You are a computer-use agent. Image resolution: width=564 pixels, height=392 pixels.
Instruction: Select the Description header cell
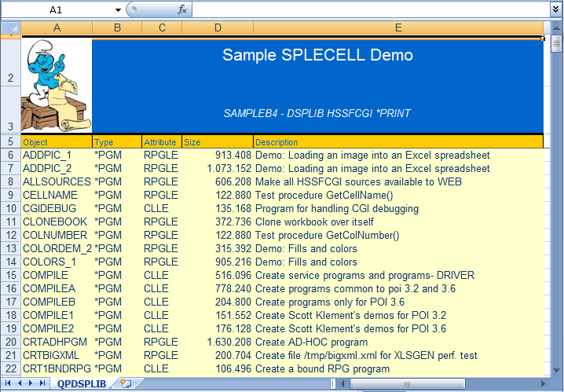click(398, 142)
